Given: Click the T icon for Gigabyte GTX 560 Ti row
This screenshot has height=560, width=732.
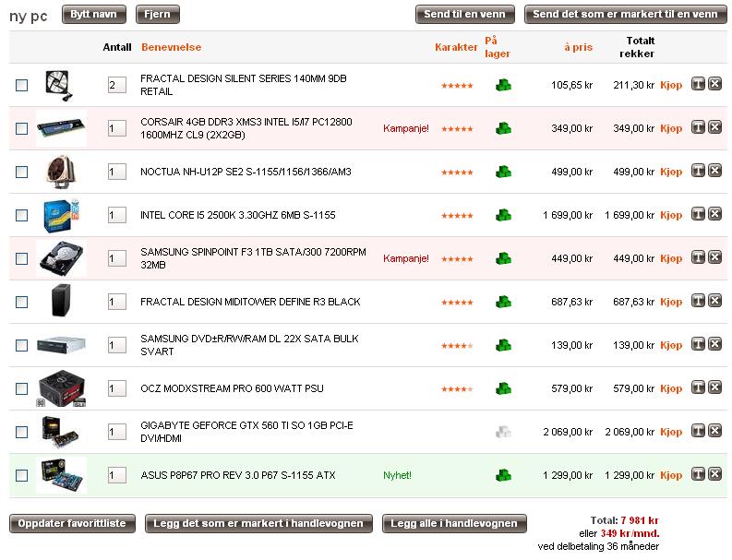Looking at the screenshot, I should [x=698, y=431].
